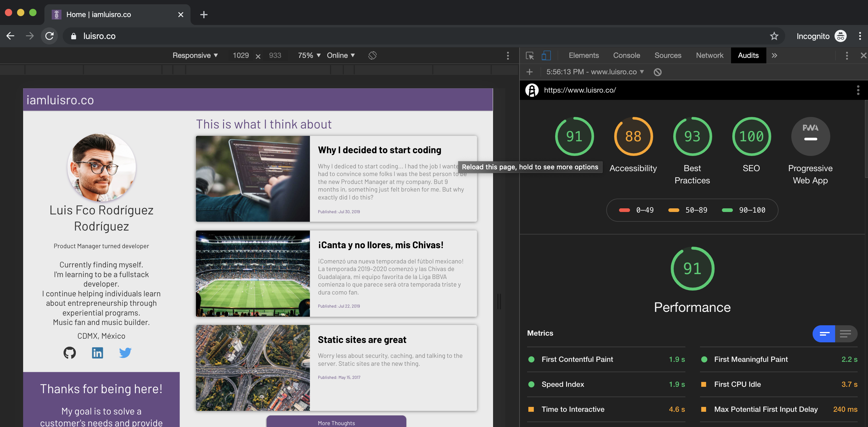Viewport: 868px width, 427px height.
Task: Switch to the Network tab
Action: (x=710, y=55)
